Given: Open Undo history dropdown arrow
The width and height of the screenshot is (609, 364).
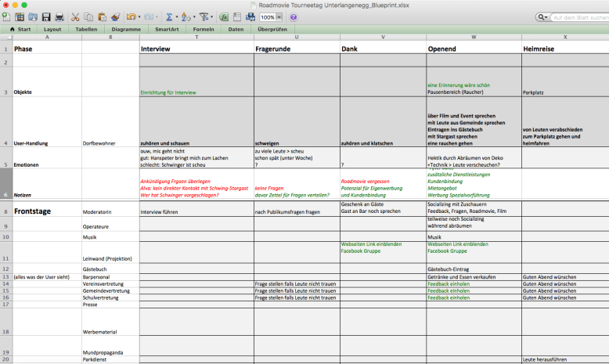Looking at the screenshot, I should [139, 17].
